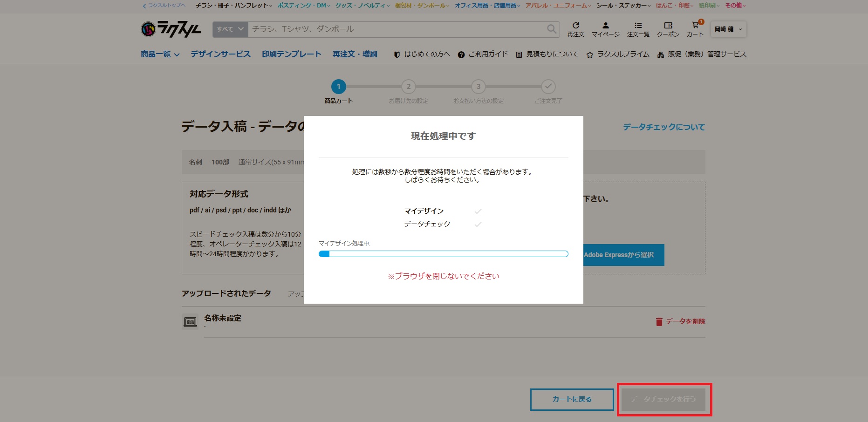The image size is (868, 422).
Task: Click アップロードされたデータ section heading
Action: [226, 293]
